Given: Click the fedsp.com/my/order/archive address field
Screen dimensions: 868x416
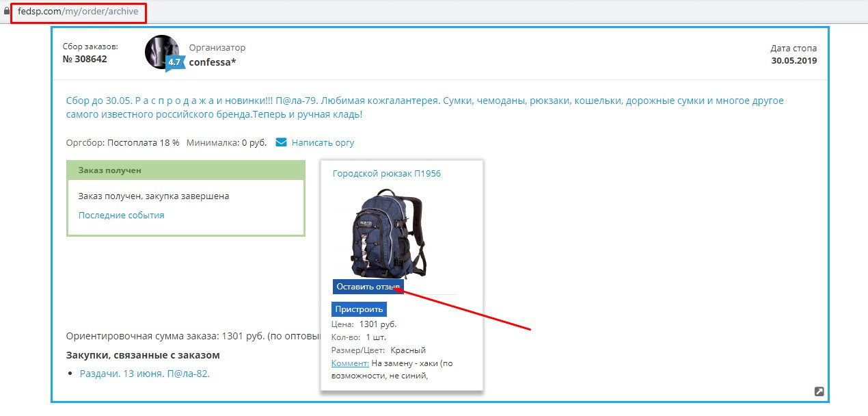Looking at the screenshot, I should 79,12.
